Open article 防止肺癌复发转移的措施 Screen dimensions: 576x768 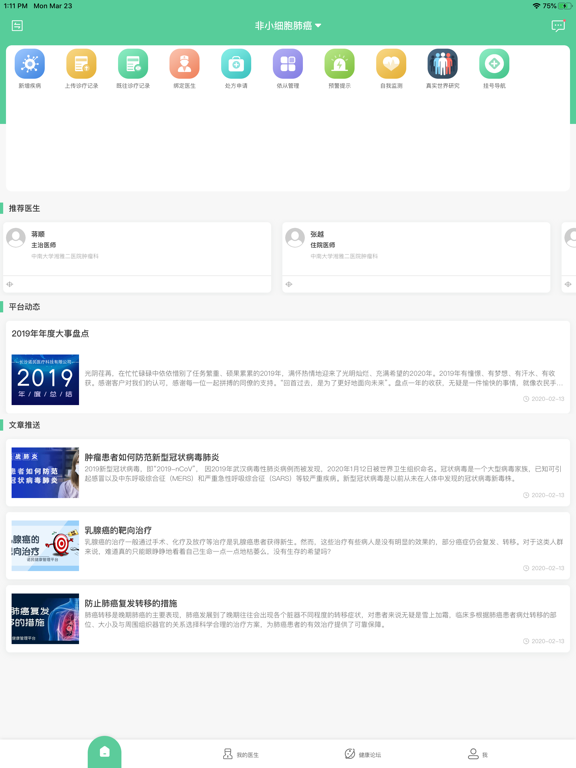288,619
